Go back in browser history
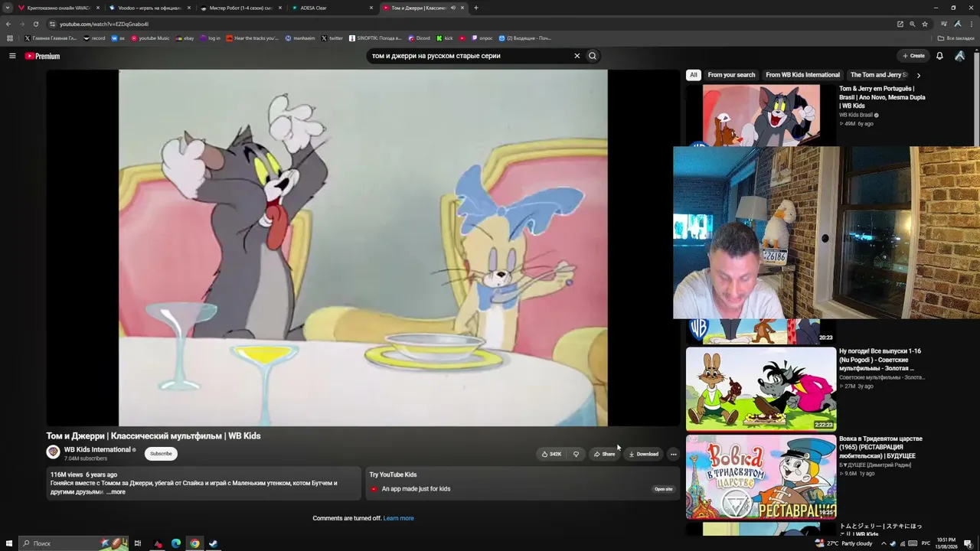 pyautogui.click(x=8, y=24)
